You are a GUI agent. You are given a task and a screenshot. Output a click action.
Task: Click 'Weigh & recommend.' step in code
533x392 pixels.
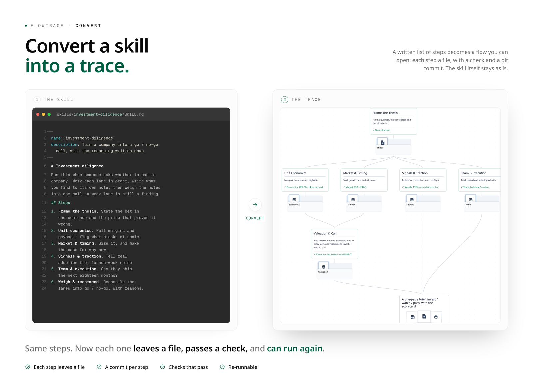79,282
